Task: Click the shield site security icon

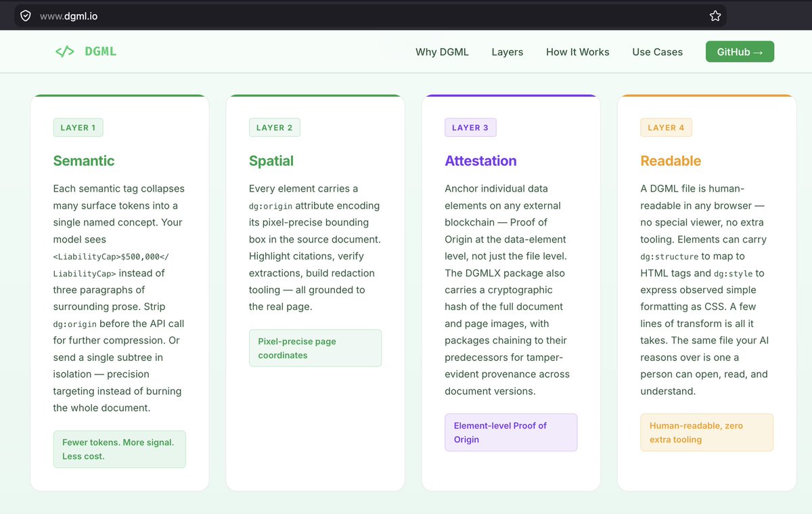Action: 25,16
